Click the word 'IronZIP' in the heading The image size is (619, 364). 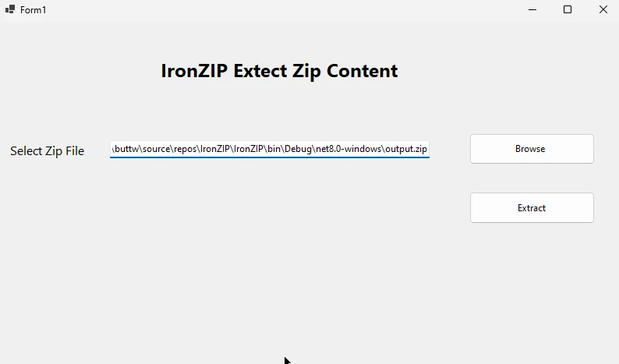coord(194,71)
